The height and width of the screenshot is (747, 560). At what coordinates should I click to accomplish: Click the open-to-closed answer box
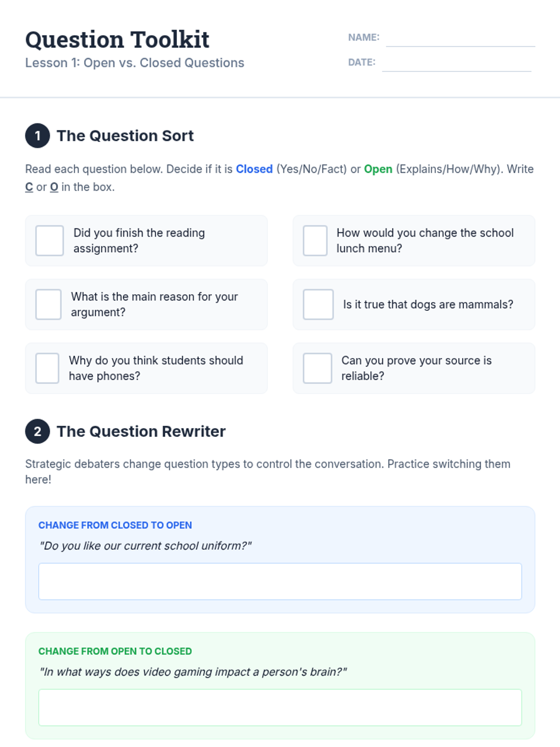(x=280, y=707)
